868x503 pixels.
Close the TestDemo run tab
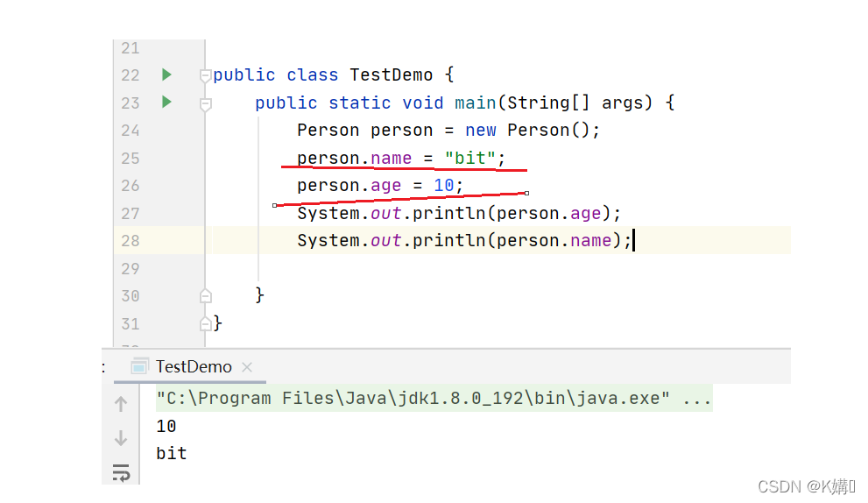(x=247, y=366)
